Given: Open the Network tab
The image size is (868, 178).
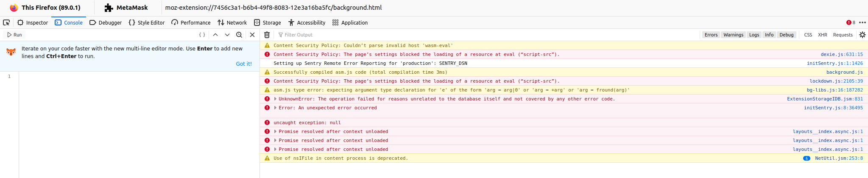Looking at the screenshot, I should pyautogui.click(x=232, y=22).
